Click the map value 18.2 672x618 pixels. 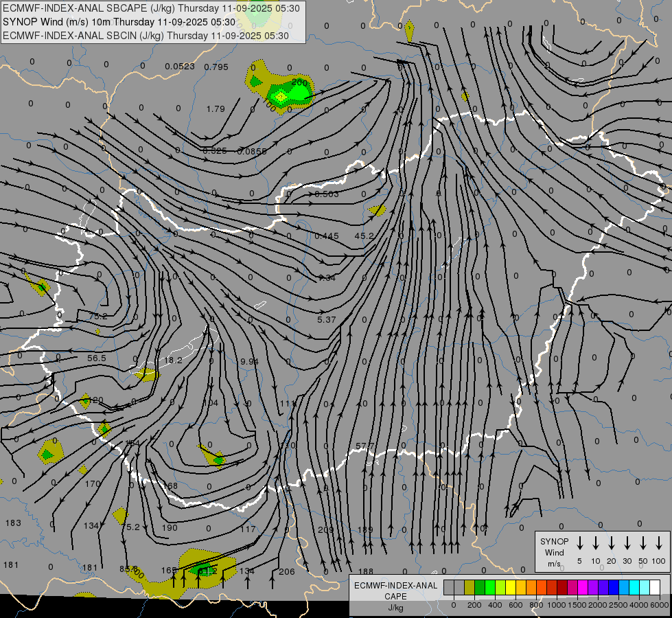coord(173,360)
